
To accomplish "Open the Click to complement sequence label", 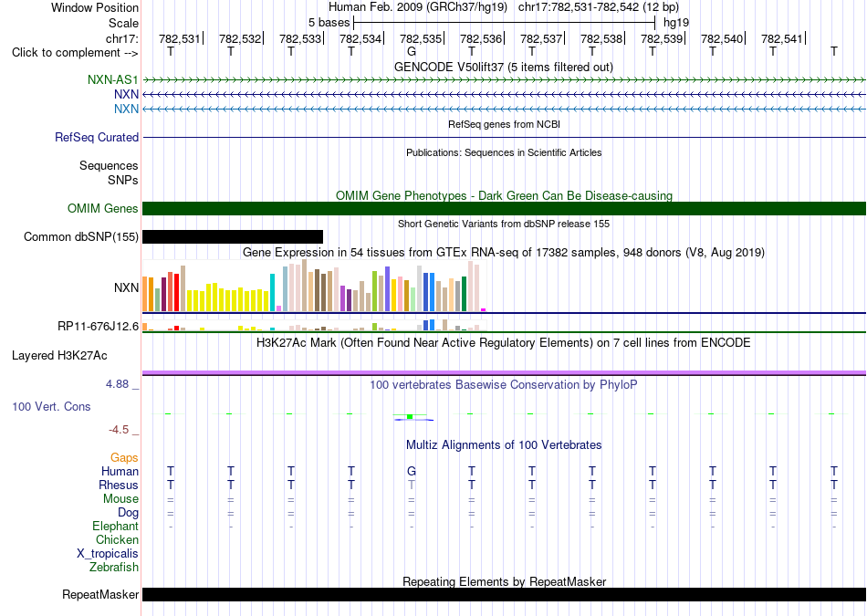I will pos(75,53).
